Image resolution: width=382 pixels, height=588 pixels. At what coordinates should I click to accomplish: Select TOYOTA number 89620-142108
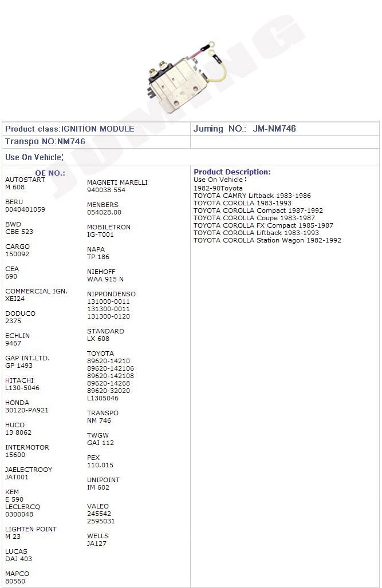(x=111, y=376)
